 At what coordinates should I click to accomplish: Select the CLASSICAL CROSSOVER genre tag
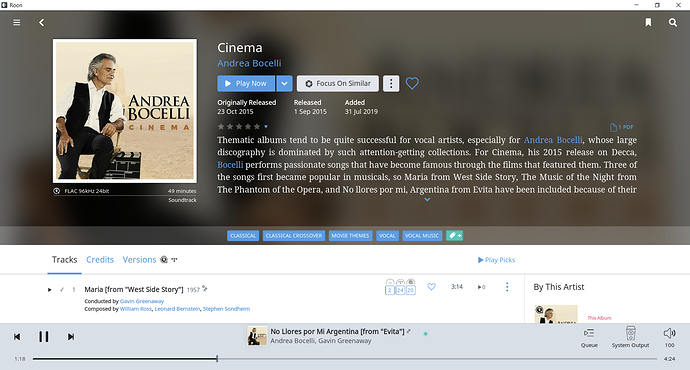[294, 236]
